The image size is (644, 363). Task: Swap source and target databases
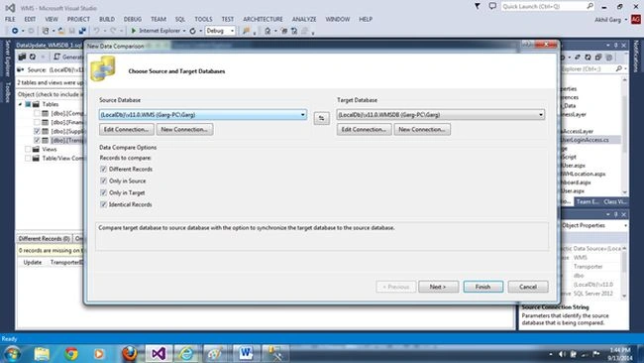pyautogui.click(x=322, y=118)
